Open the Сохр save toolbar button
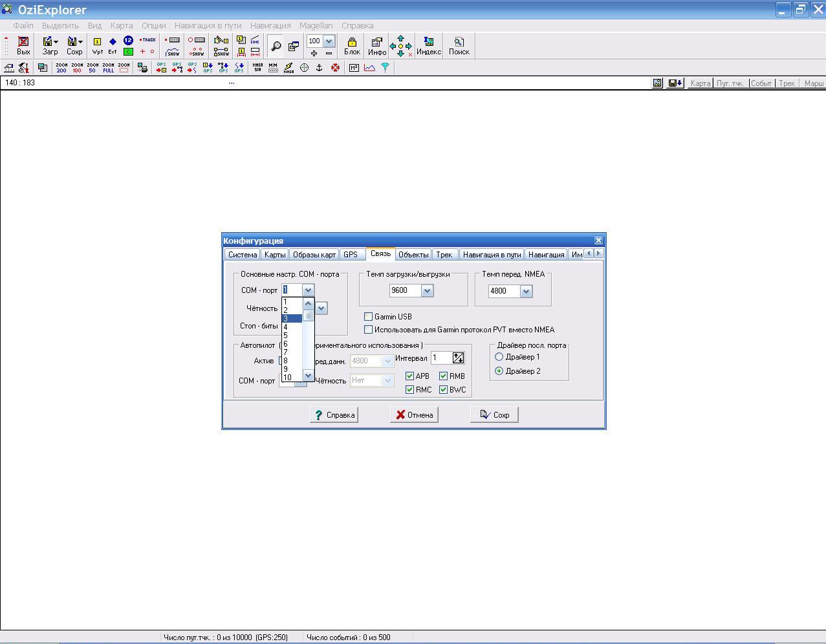 pos(74,46)
